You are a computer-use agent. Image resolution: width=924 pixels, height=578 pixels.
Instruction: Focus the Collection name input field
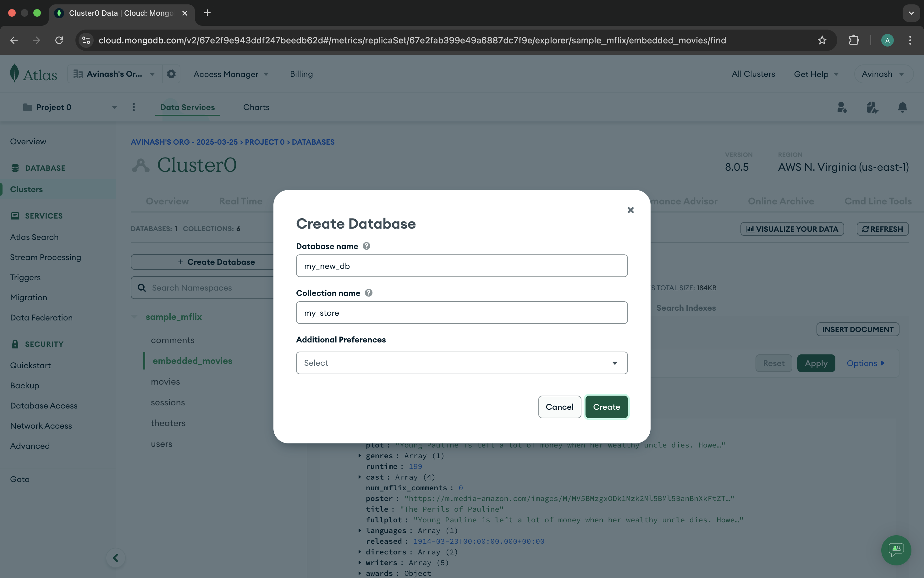click(461, 313)
